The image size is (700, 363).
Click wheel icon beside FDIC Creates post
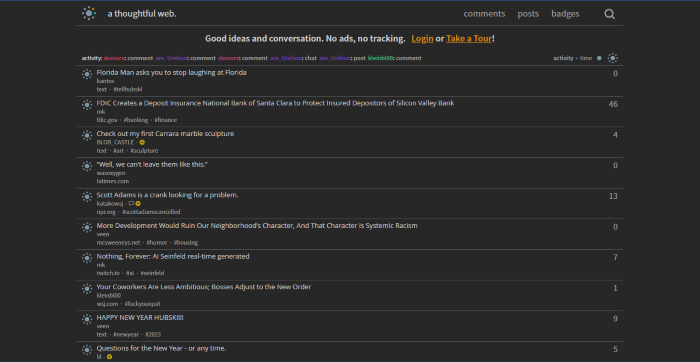coord(87,105)
